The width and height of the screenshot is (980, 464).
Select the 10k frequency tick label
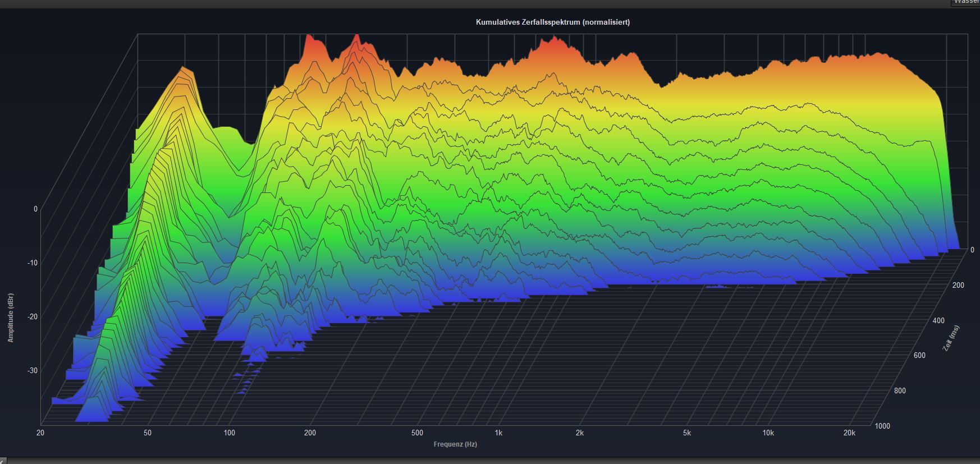[768, 433]
